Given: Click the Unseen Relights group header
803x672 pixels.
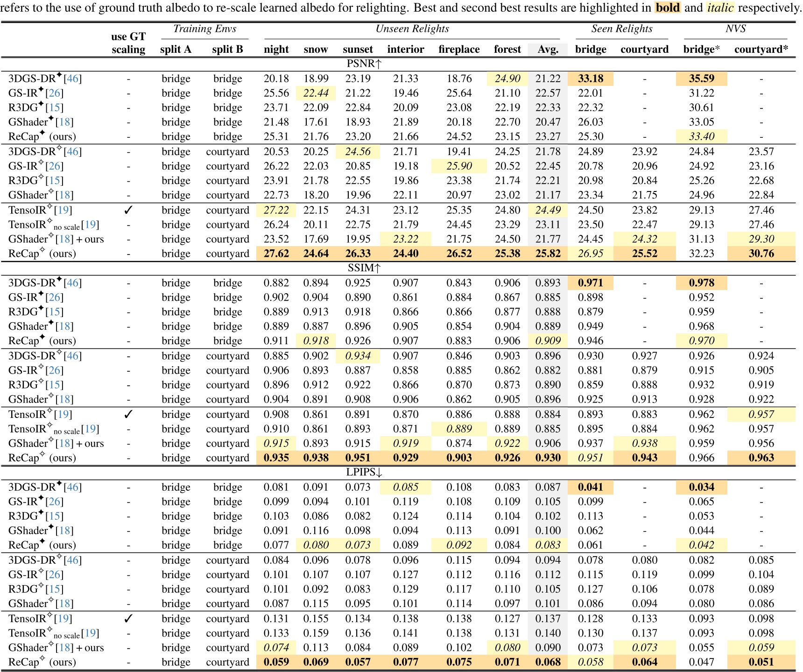Looking at the screenshot, I should 412,29.
